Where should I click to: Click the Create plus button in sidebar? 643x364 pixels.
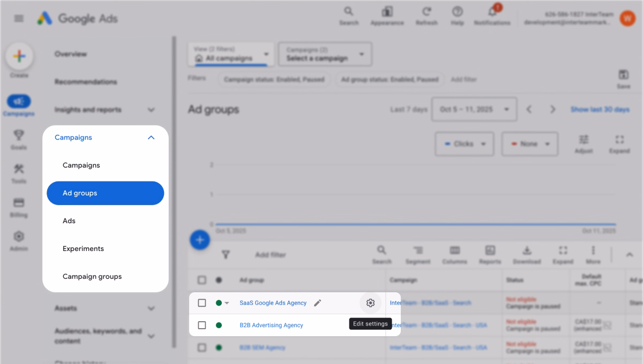19,56
